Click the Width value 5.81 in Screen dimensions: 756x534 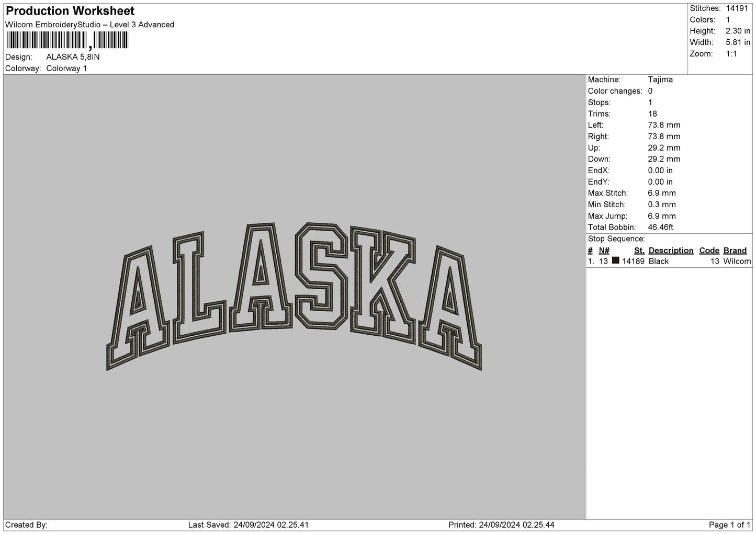[x=738, y=42]
